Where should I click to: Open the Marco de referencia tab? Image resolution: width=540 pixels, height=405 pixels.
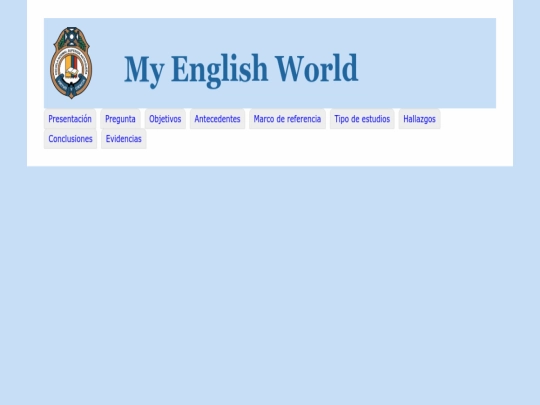coord(287,119)
